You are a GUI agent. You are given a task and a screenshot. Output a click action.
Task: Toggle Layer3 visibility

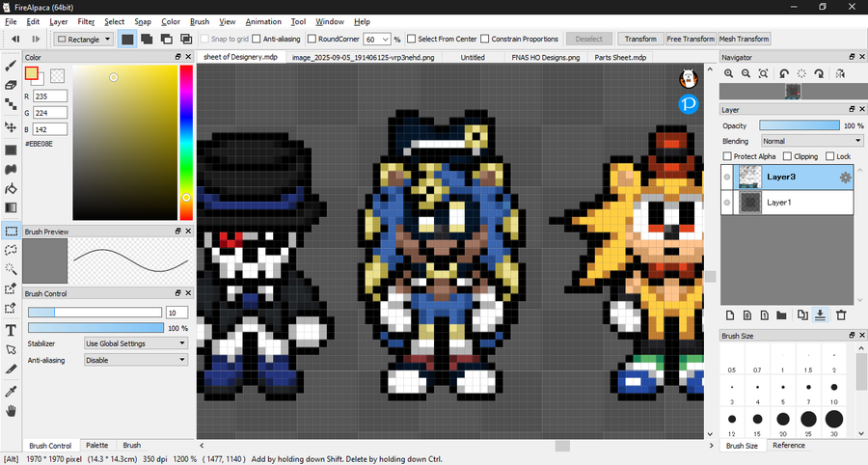point(727,178)
